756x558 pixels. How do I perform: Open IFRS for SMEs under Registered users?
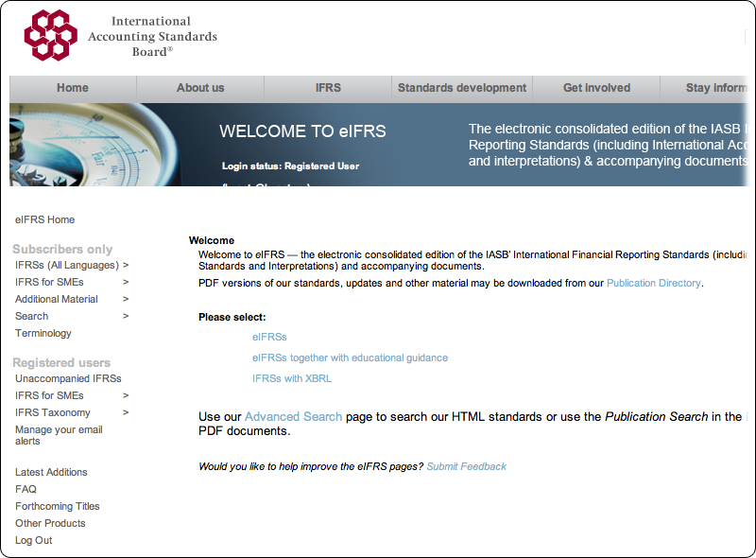click(49, 395)
